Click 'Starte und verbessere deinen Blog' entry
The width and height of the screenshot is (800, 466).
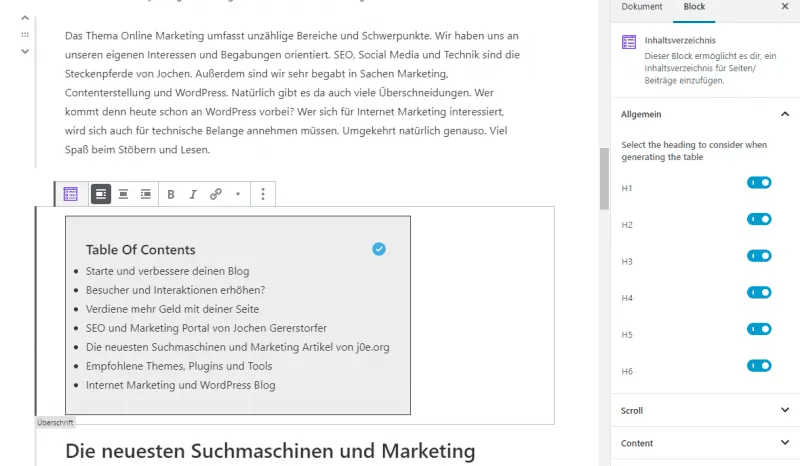pyautogui.click(x=167, y=271)
